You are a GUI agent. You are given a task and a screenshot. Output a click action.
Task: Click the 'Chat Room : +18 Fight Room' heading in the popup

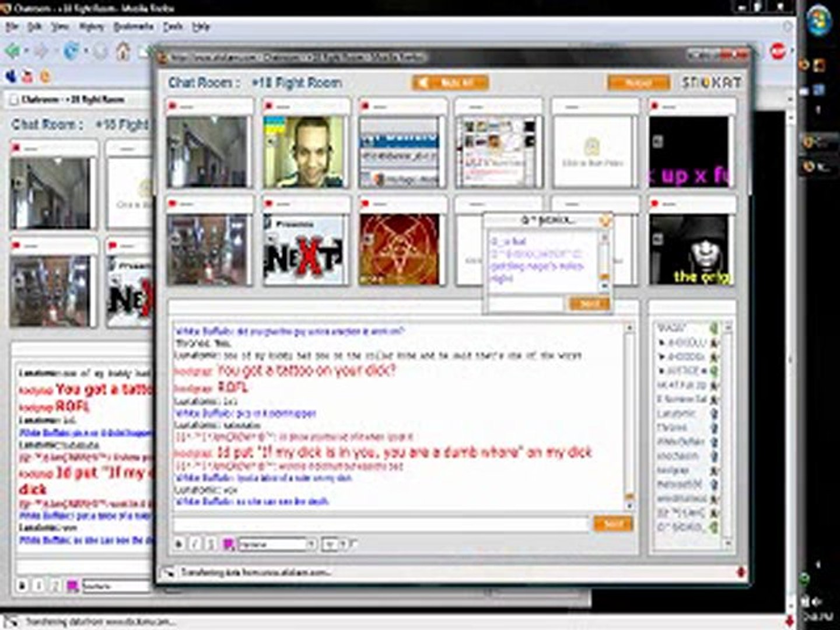[255, 83]
